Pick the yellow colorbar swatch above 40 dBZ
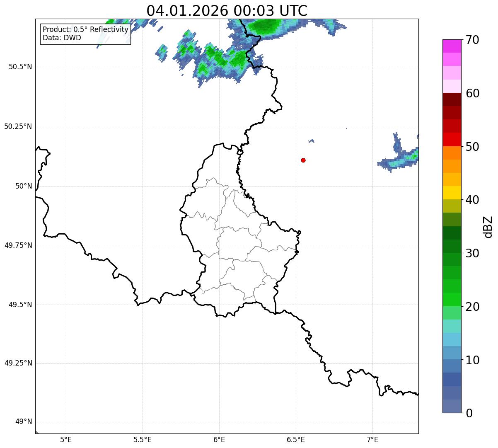Image resolution: width=498 pixels, height=448 pixels. pyautogui.click(x=452, y=193)
